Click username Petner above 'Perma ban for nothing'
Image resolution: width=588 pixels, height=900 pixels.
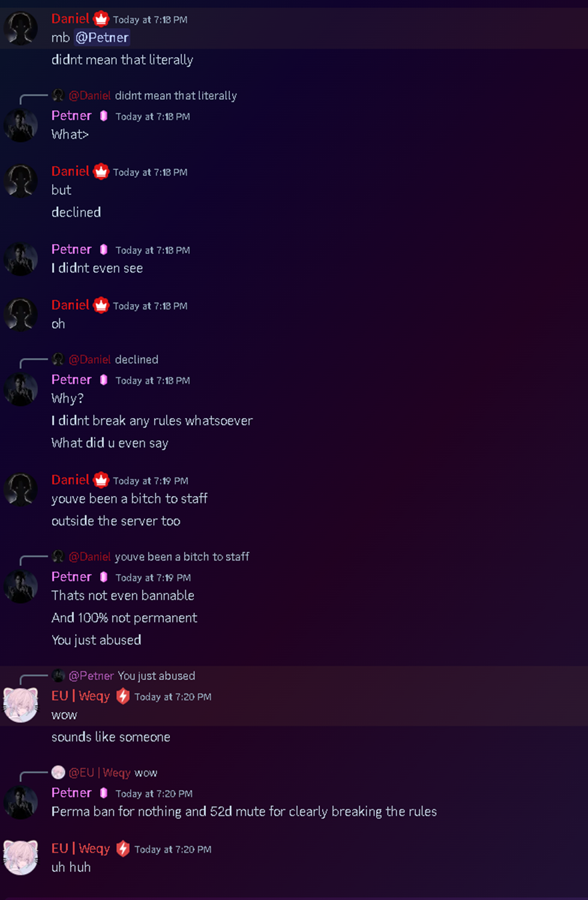71,793
